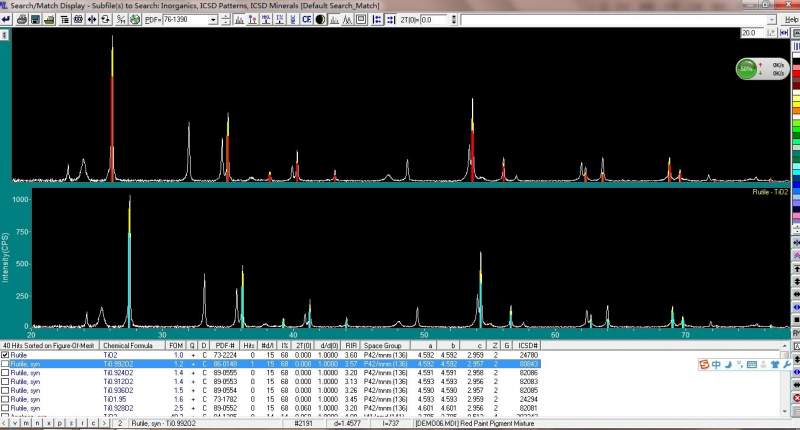Click the open folder icon in toolbar
This screenshot has height=430, width=800.
click(49, 19)
